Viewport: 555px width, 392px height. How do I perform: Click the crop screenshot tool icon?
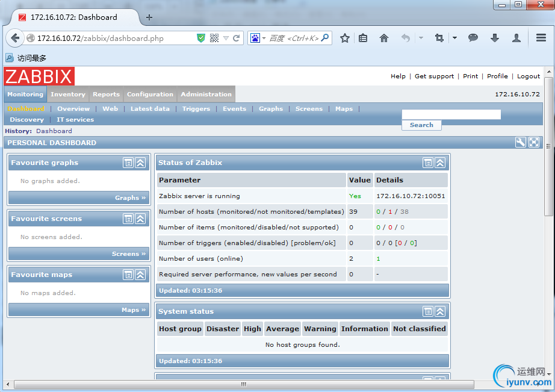439,38
